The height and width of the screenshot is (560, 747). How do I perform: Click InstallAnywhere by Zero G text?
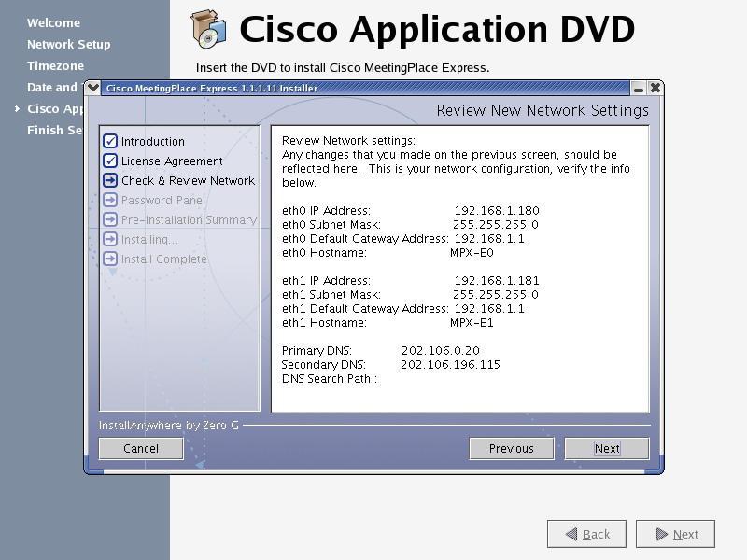pyautogui.click(x=169, y=426)
